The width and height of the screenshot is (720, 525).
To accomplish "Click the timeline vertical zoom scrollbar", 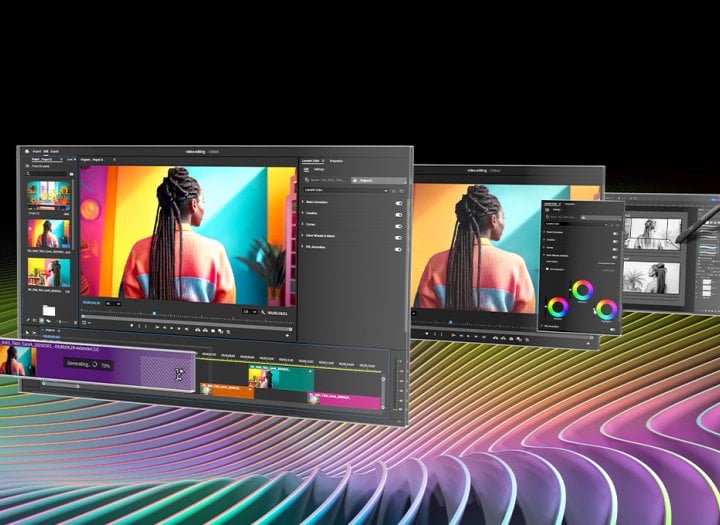I will click(x=383, y=393).
